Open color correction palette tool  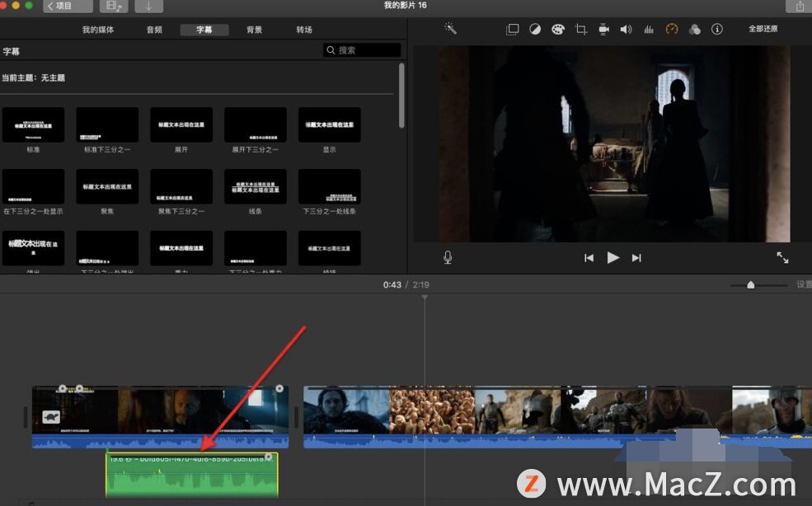point(558,30)
